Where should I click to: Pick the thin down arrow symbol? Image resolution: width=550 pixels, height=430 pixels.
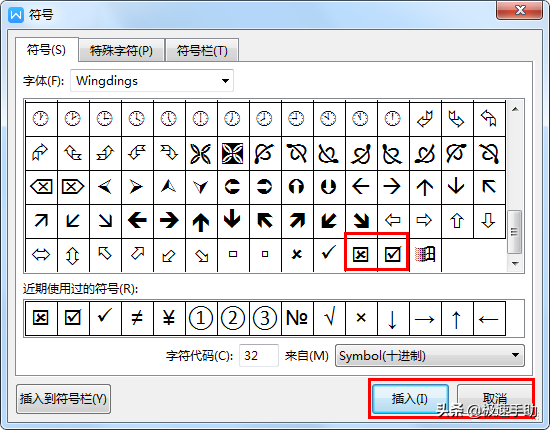457,187
